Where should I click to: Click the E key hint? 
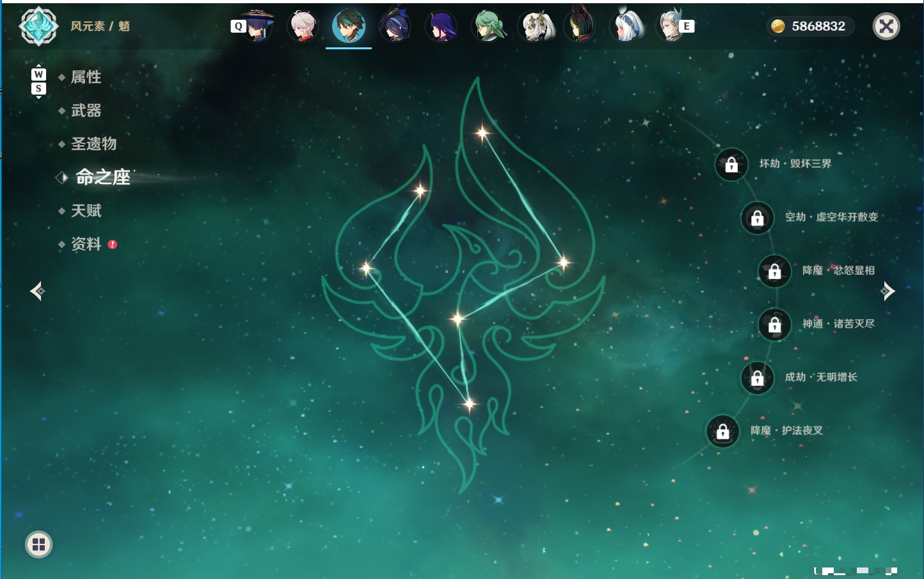[x=687, y=26]
